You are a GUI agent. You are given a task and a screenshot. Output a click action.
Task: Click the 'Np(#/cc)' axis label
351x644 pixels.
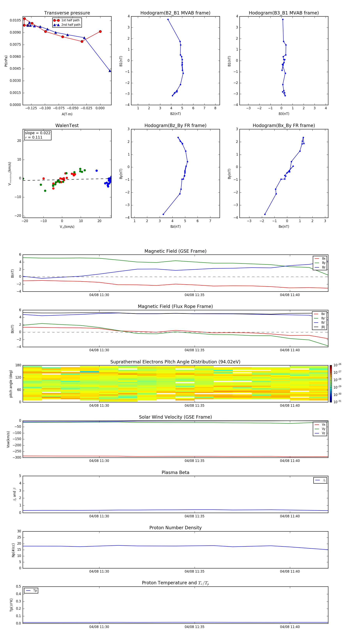[13, 550]
